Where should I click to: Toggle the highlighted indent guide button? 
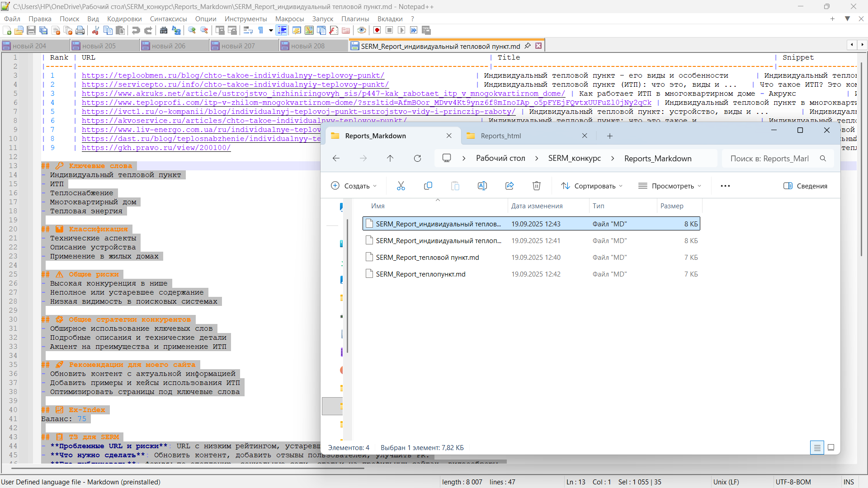(x=282, y=30)
